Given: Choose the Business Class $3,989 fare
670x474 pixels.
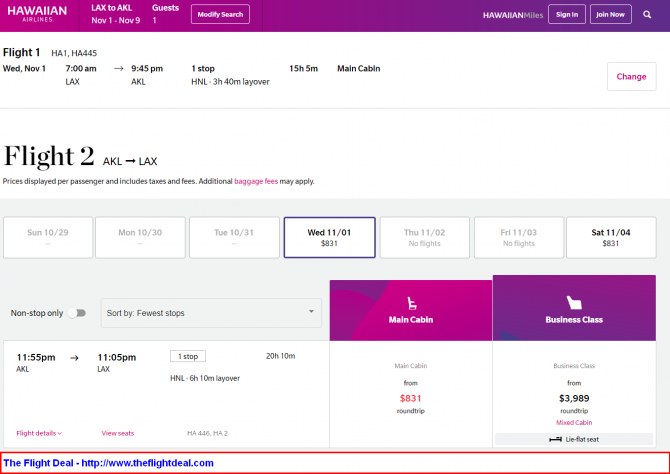Looking at the screenshot, I should (574, 394).
